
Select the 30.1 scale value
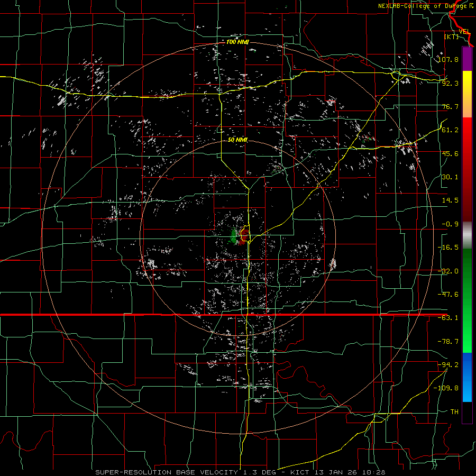click(x=450, y=177)
